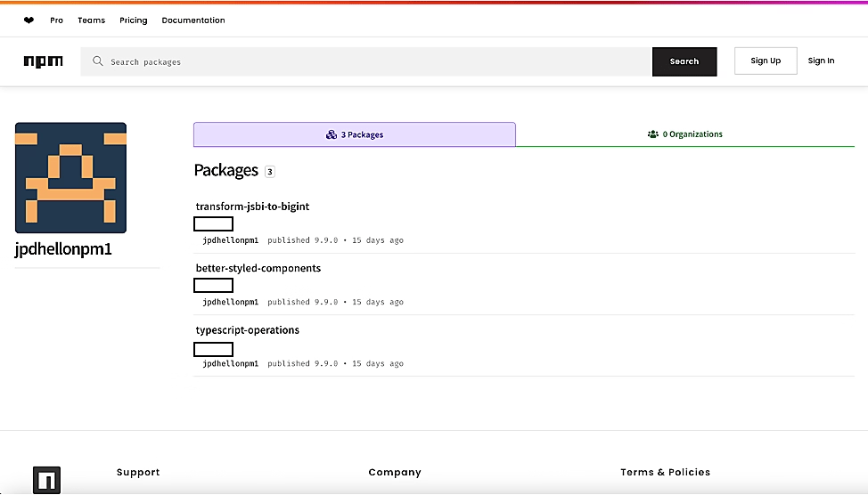Click published 9.9.0 text under transform-jsbi-to-bigint
This screenshot has width=868, height=495.
tap(302, 240)
